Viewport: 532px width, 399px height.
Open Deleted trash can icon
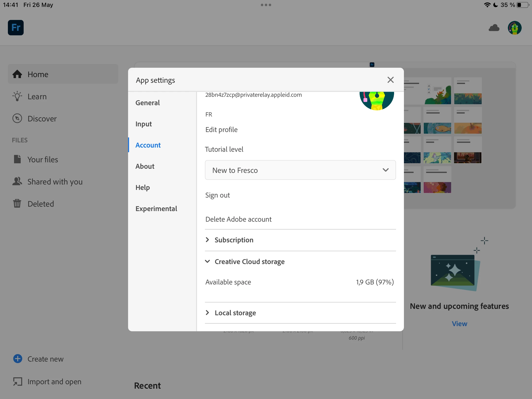click(17, 204)
